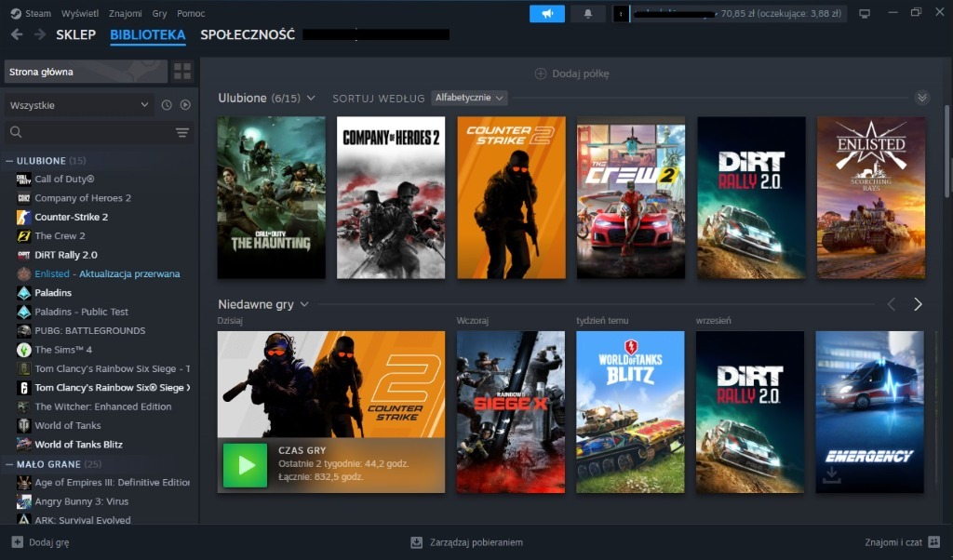The image size is (953, 560).
Task: Collapse the MAŁO GRANE sidebar category
Action: 9,464
